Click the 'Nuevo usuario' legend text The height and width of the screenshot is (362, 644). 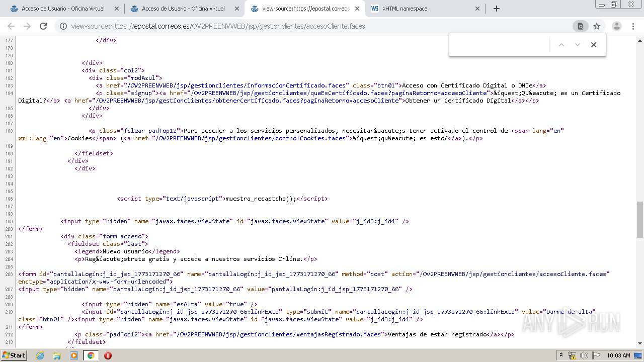point(126,251)
